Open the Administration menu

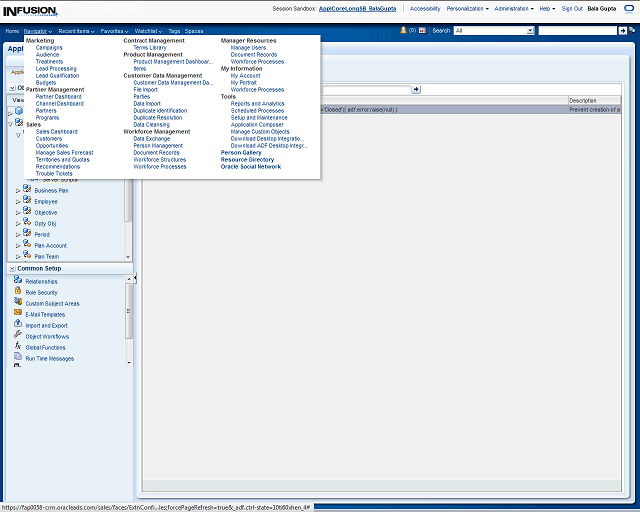point(513,8)
